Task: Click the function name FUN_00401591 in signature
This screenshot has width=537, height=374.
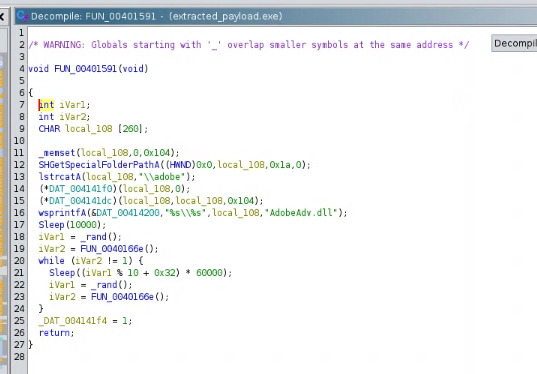Action: tap(86, 68)
